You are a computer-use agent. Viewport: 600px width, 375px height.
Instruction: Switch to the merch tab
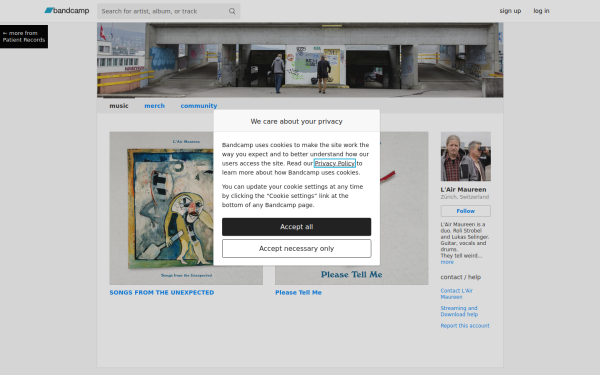[155, 106]
